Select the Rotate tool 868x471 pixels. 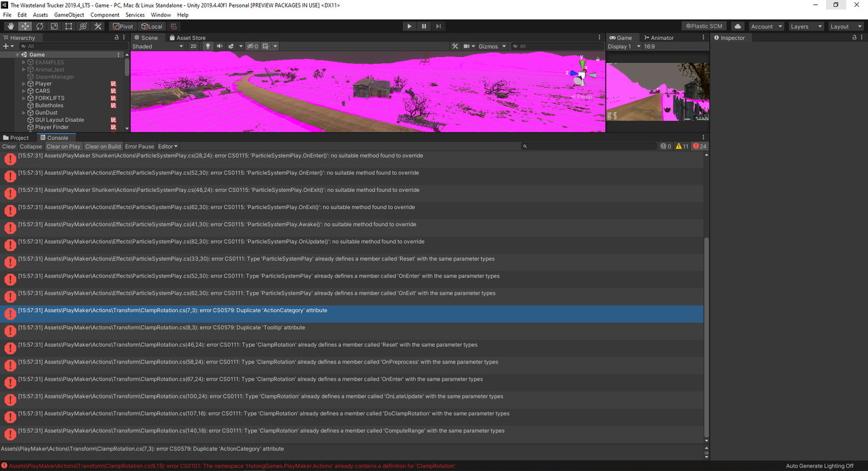tap(40, 26)
